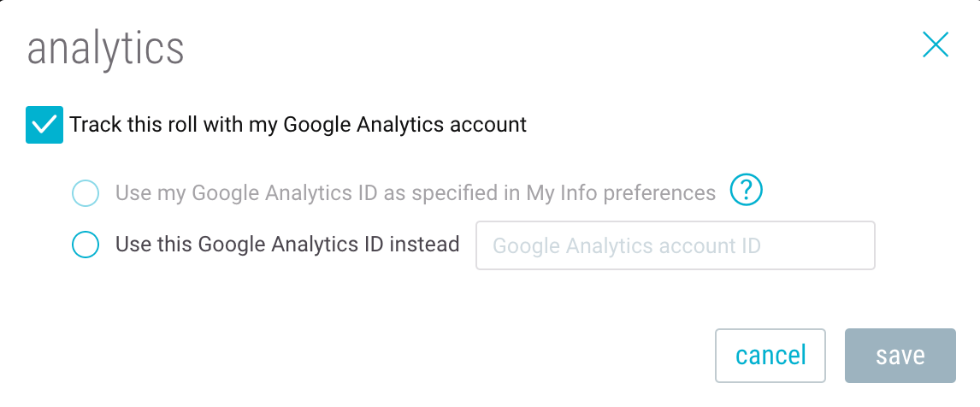The height and width of the screenshot is (407, 980).
Task: Click the cancel button
Action: point(770,356)
